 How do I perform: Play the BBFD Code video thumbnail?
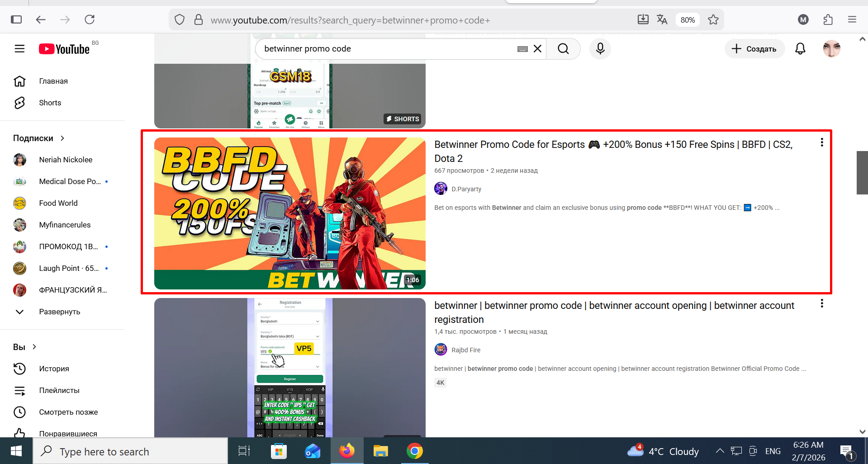(x=289, y=213)
